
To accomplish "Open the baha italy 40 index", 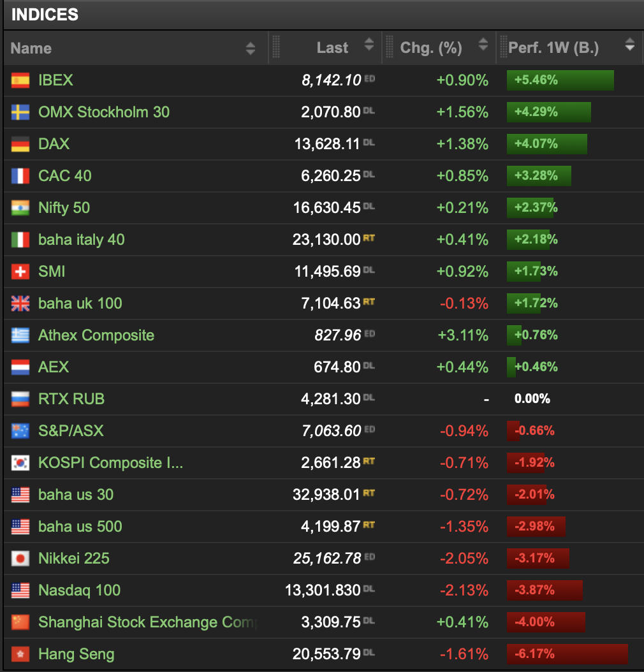I will tap(82, 240).
